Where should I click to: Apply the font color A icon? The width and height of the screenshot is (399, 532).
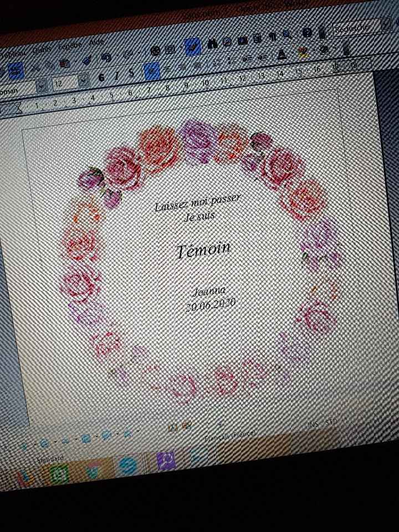282,54
